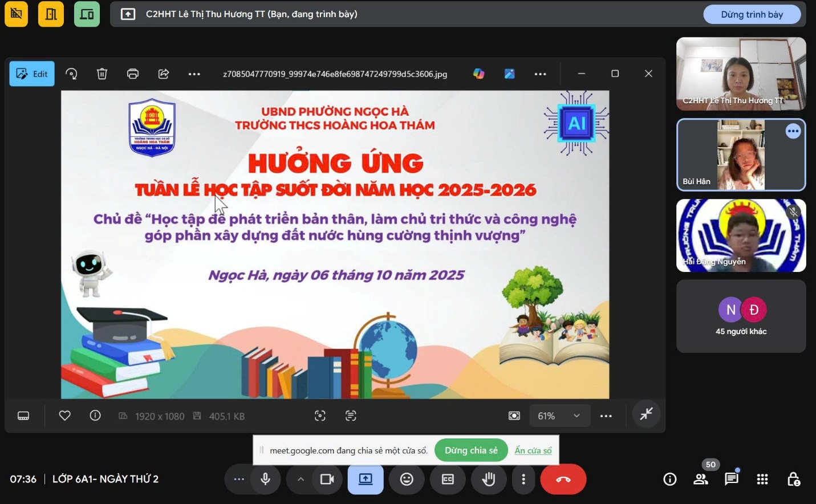Turn on closed captions
The image size is (816, 504).
click(x=448, y=479)
